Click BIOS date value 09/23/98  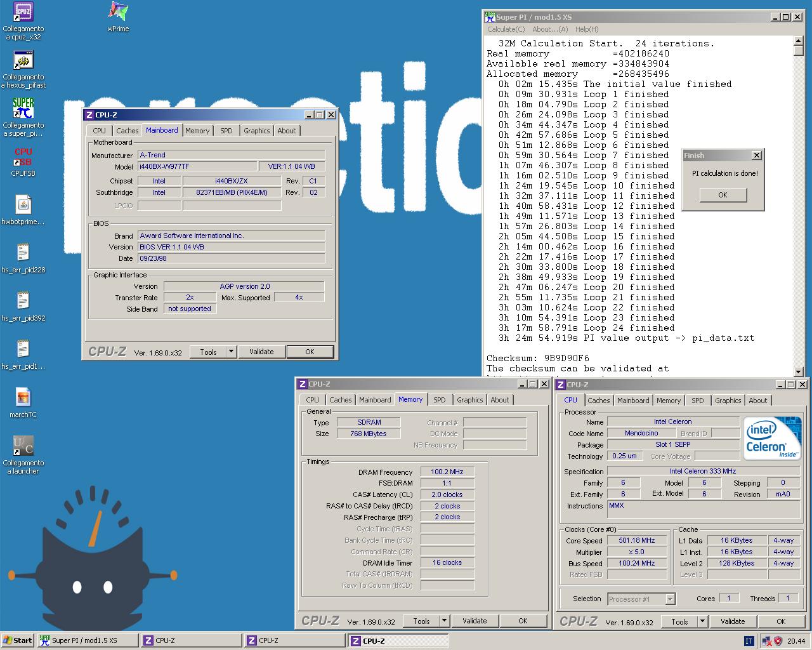[232, 258]
